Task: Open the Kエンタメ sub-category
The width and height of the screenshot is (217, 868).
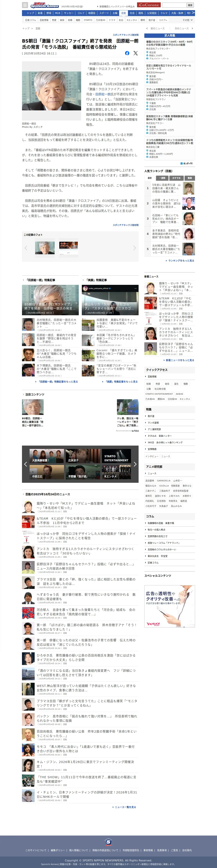Action: tap(132, 20)
